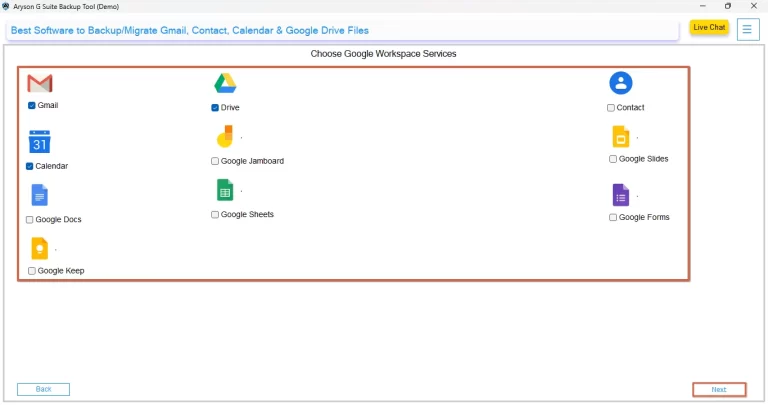Viewport: 768px width, 405px height.
Task: Close the Aryson G Suite Backup Tool
Action: point(754,6)
